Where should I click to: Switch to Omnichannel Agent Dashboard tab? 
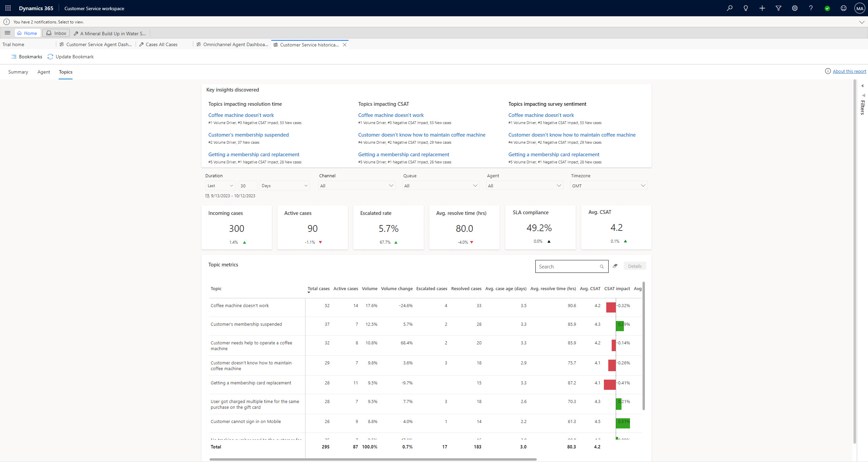pyautogui.click(x=233, y=44)
